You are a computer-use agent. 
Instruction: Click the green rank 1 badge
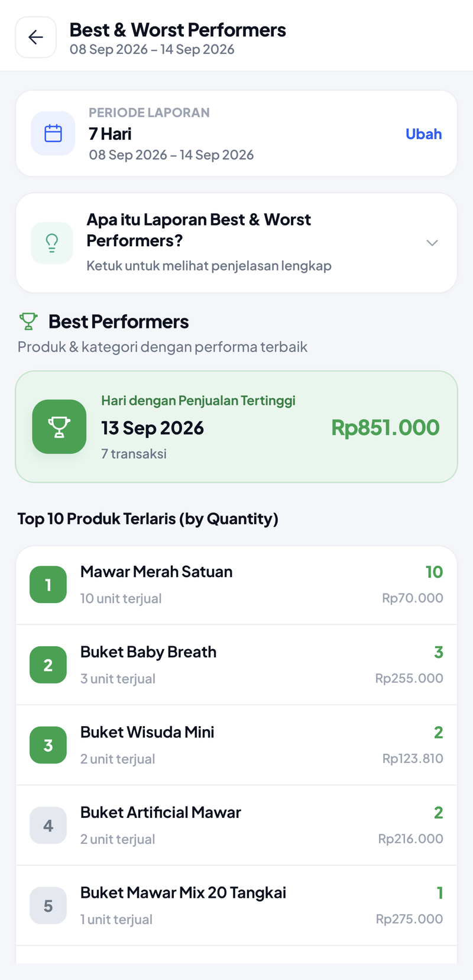click(x=48, y=585)
